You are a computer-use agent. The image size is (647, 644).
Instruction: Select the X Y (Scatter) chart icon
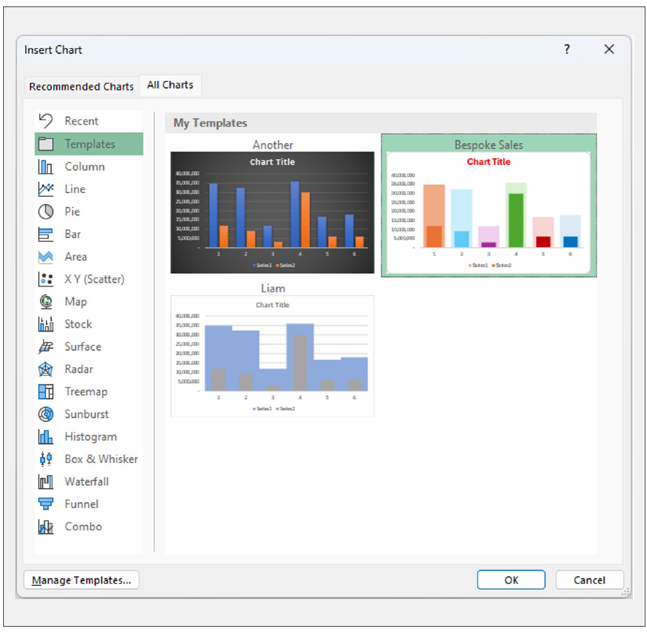click(x=46, y=279)
